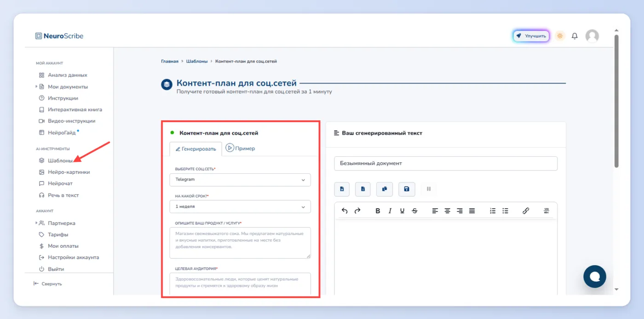Click the notification bell icon

click(x=575, y=36)
